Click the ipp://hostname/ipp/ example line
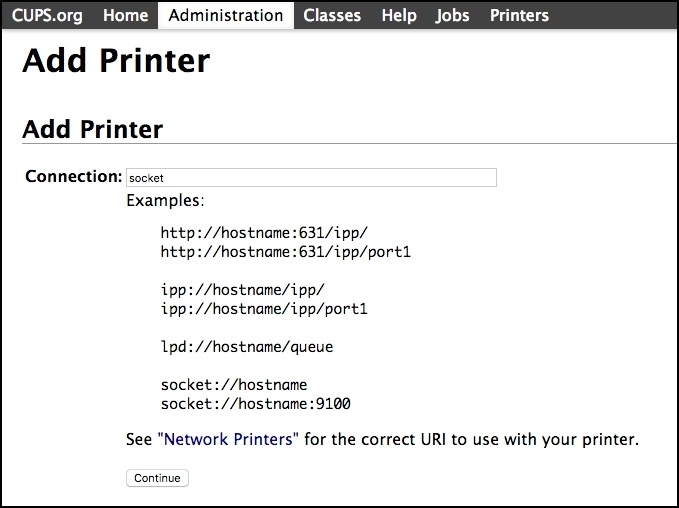This screenshot has height=508, width=679. coord(243,290)
